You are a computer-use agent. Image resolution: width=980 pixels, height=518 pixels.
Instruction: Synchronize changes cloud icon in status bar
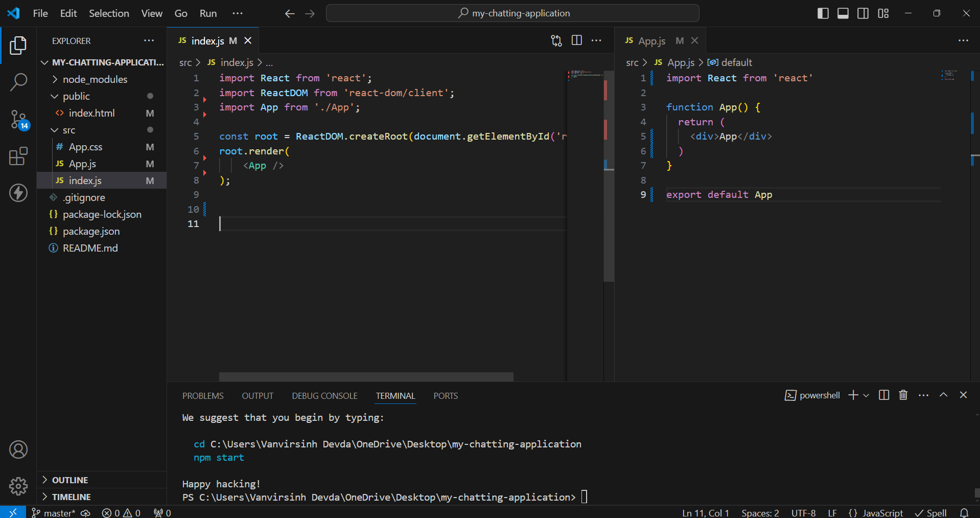(x=86, y=512)
